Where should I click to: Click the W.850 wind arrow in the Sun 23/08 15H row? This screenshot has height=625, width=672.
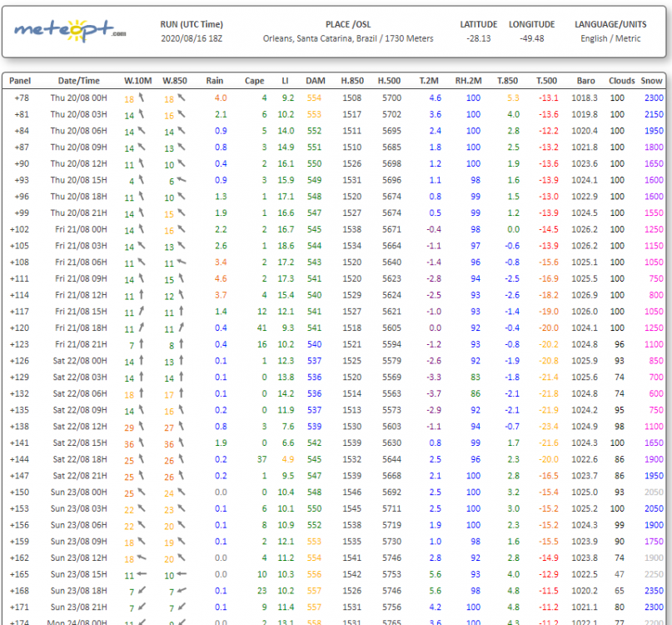coord(182,573)
